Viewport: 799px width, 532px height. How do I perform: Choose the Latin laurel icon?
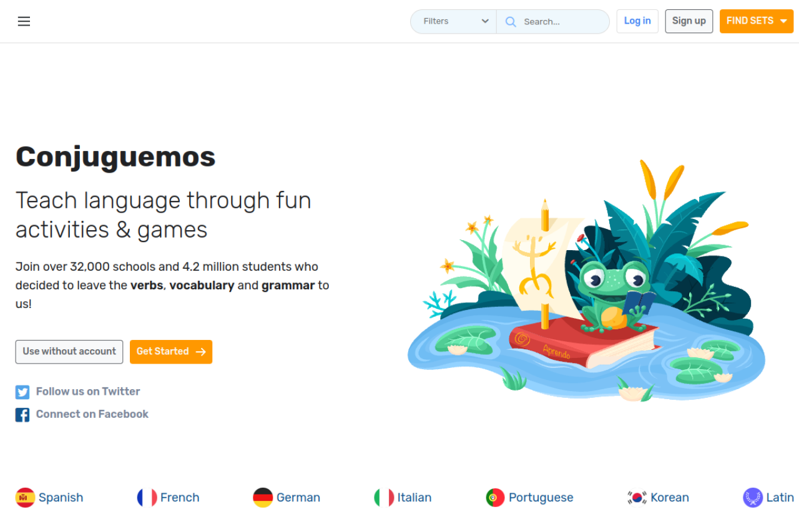[753, 498]
